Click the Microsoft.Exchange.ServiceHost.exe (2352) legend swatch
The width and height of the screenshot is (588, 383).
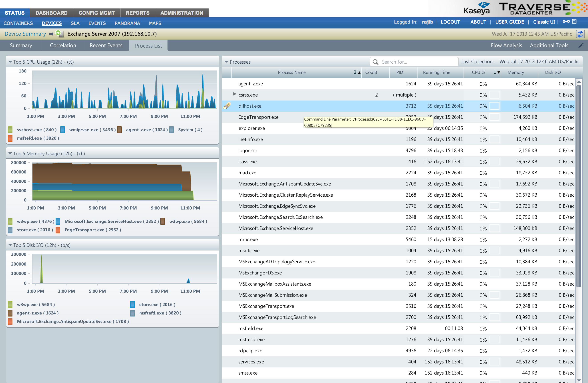point(58,221)
